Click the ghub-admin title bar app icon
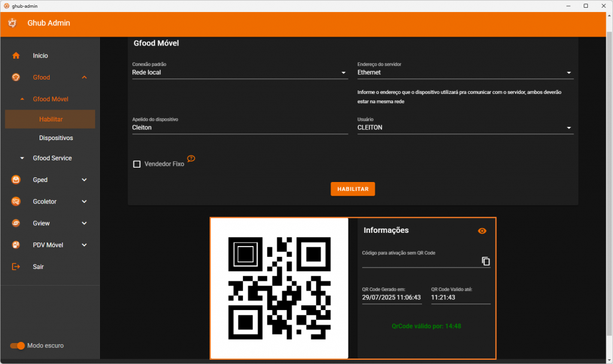 pyautogui.click(x=6, y=6)
